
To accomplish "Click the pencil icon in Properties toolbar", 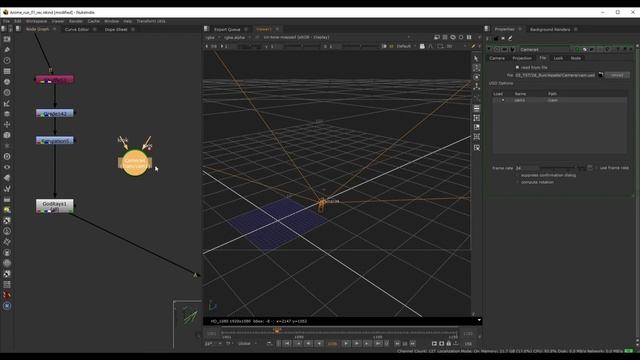I will pyautogui.click(x=510, y=38).
